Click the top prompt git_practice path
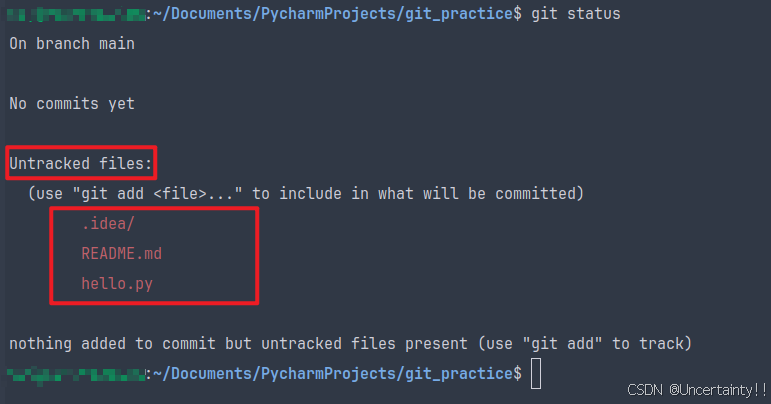 (337, 14)
